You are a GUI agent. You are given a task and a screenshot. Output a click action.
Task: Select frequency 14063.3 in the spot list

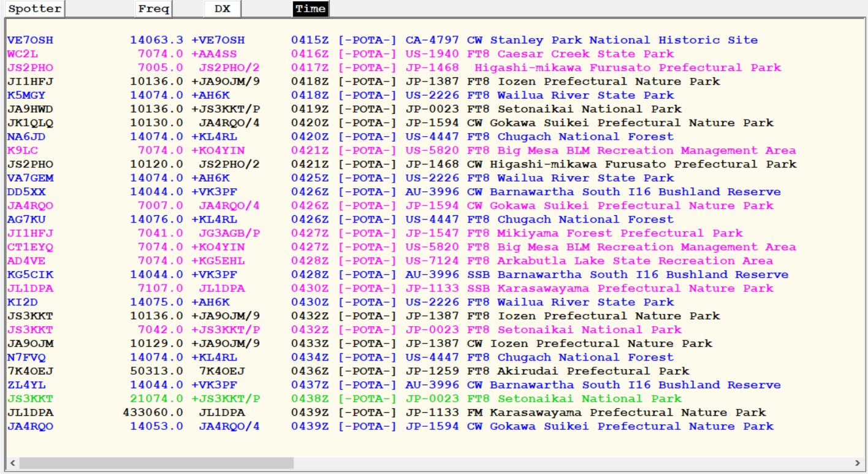pyautogui.click(x=156, y=40)
